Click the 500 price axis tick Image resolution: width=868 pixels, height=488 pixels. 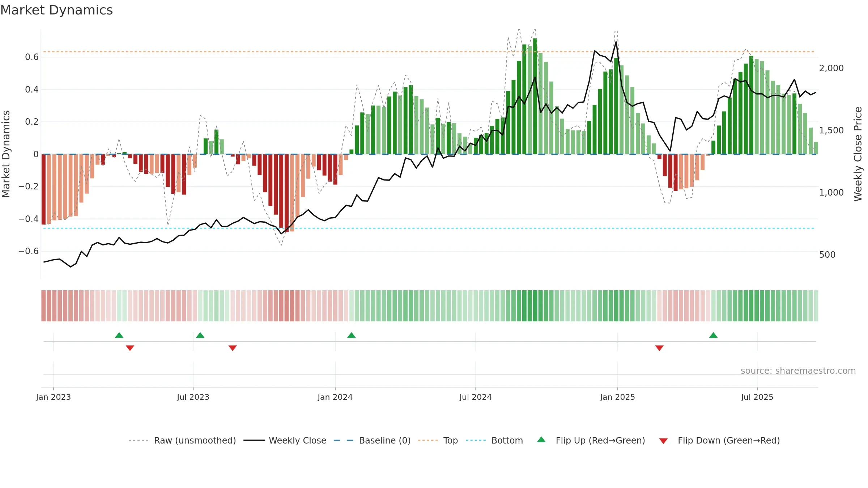[x=827, y=254]
